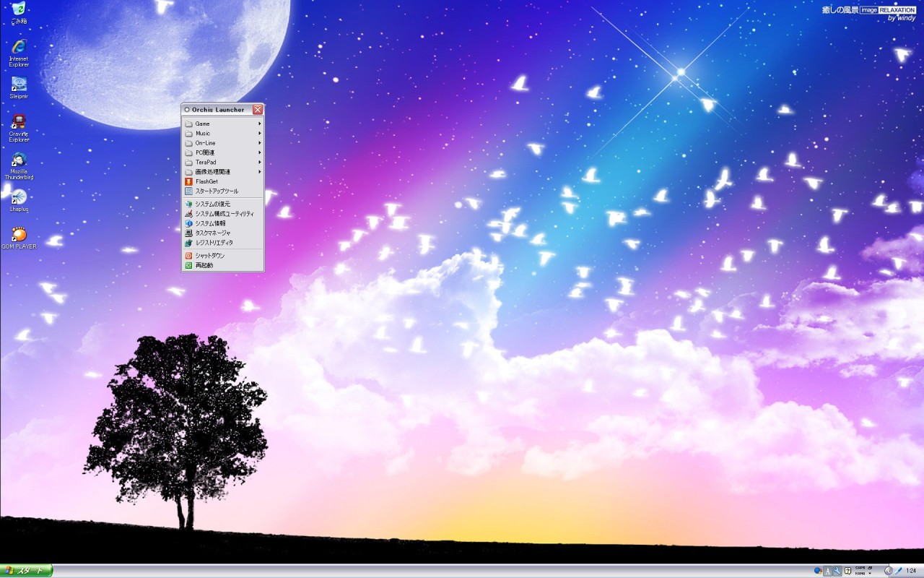Click the レジストリエディタ icon in the launcher
The height and width of the screenshot is (578, 924).
point(188,243)
